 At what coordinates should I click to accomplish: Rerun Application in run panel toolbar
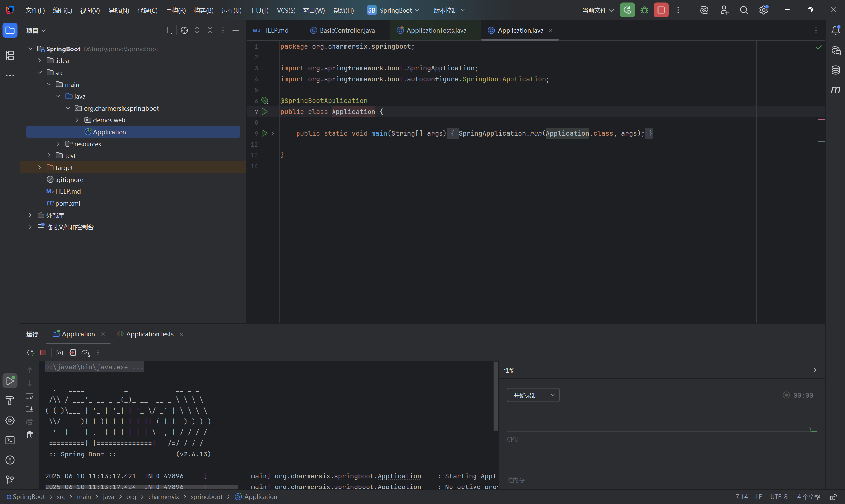[x=31, y=353]
